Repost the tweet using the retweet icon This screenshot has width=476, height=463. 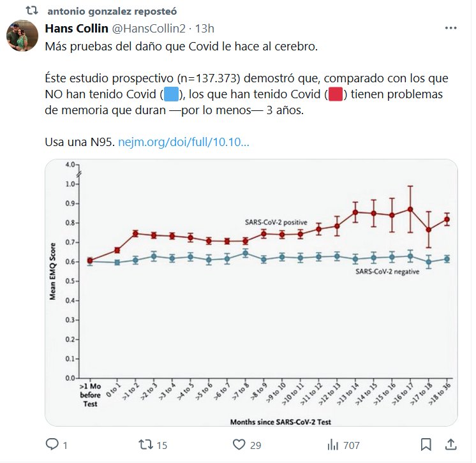(x=146, y=445)
